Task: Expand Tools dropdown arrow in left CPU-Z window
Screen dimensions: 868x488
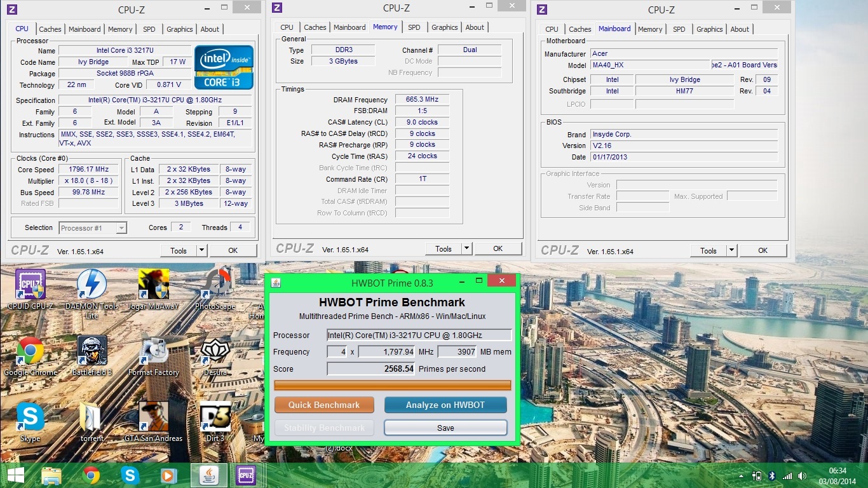Action: coord(201,250)
